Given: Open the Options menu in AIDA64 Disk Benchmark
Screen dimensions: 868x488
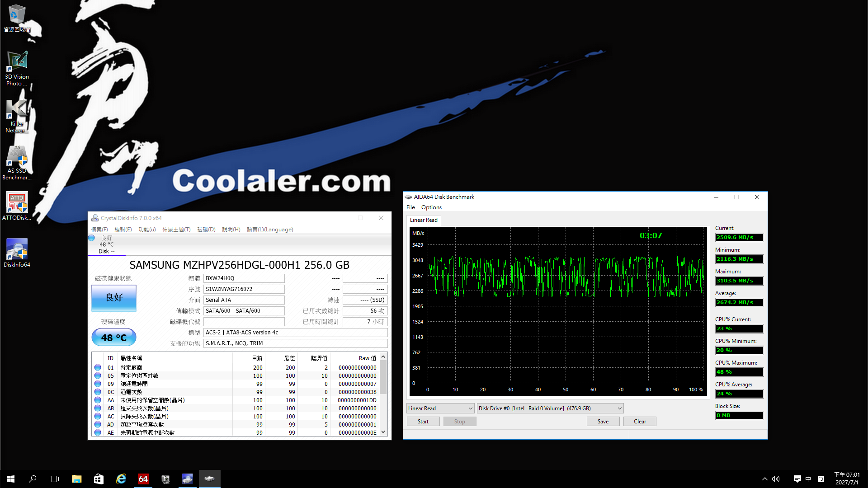Looking at the screenshot, I should [431, 207].
